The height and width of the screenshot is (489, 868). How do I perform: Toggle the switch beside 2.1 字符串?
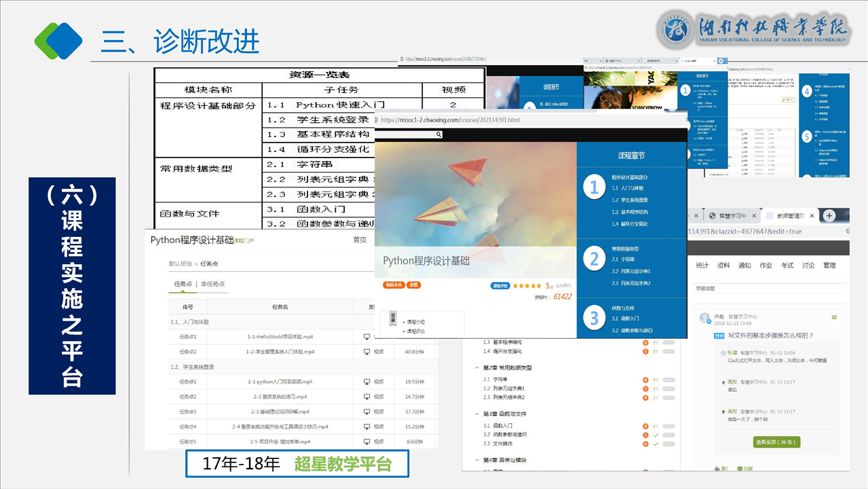(x=668, y=380)
